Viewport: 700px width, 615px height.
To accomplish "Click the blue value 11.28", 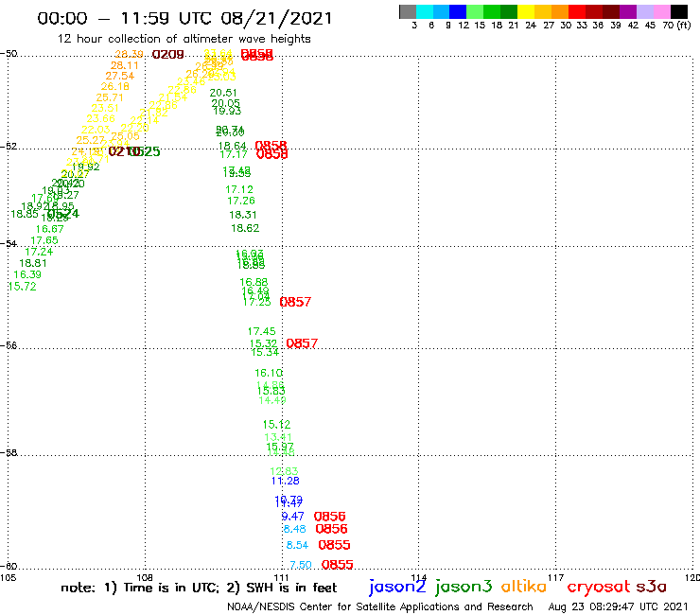I will tap(286, 481).
